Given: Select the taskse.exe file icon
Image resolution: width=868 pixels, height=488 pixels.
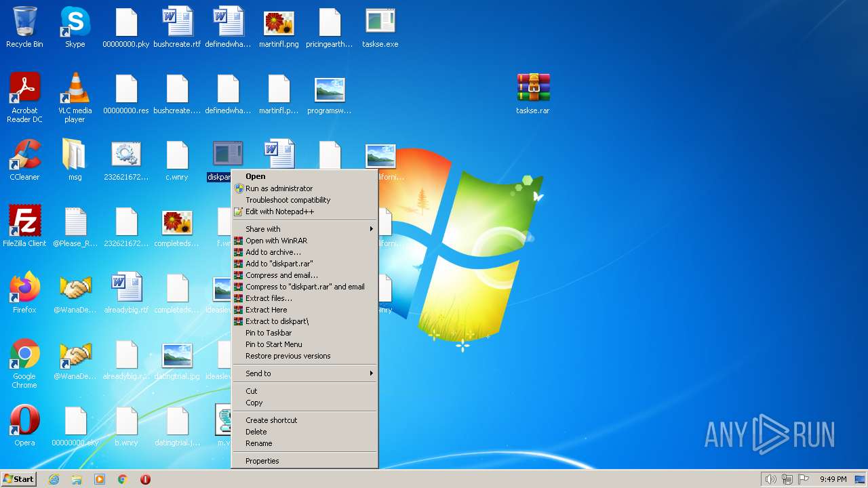Looking at the screenshot, I should coord(380,27).
